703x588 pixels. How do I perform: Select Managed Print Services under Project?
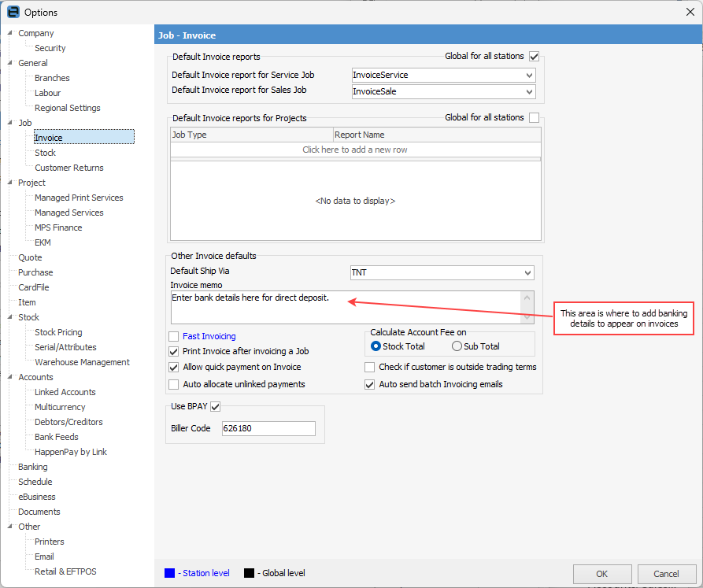(x=79, y=198)
